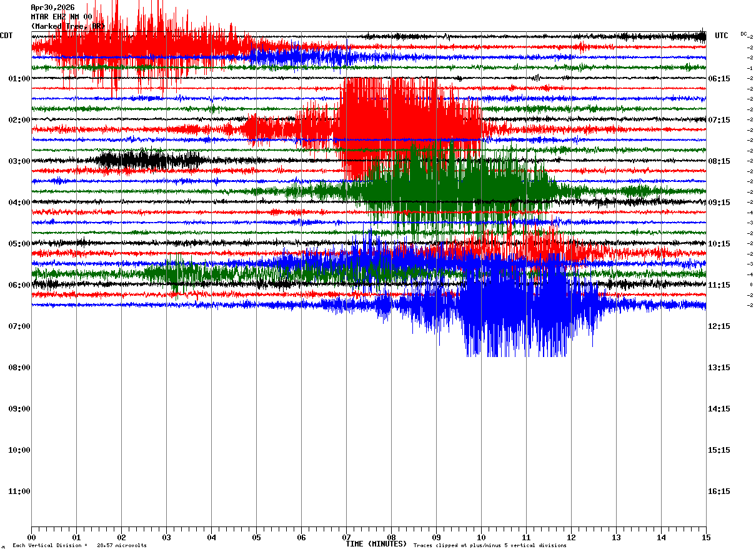Click the minute axis tick "03"
756x554 pixels.
click(166, 537)
